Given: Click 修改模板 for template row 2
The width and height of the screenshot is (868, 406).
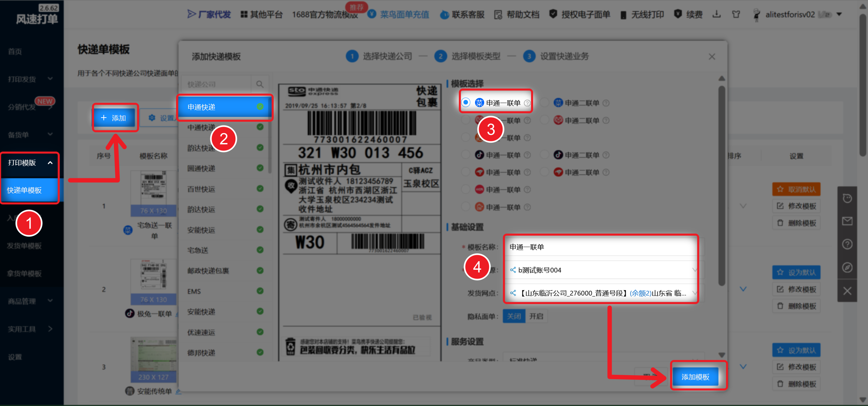Looking at the screenshot, I should [x=796, y=289].
